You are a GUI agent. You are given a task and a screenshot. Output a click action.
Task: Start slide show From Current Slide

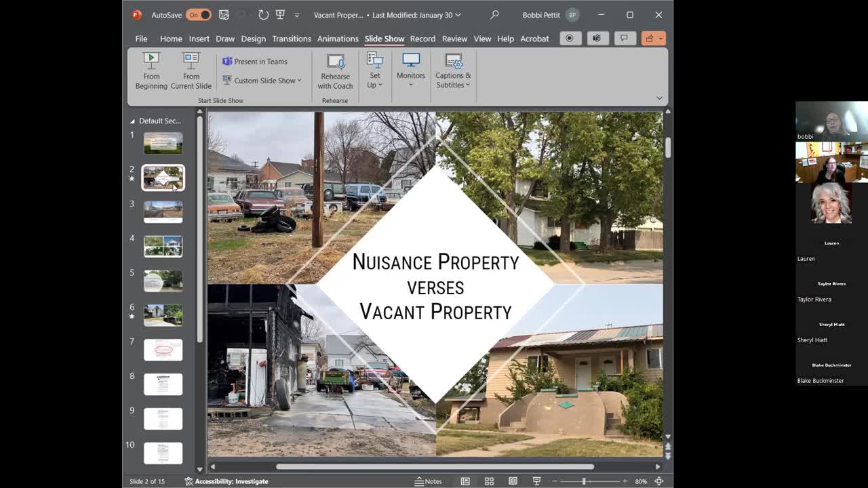point(191,71)
